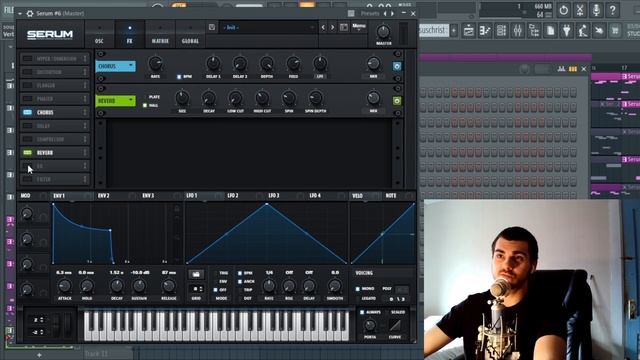Open FL Studio plugin picker plug icon
The width and height of the screenshot is (640, 360).
567,31
